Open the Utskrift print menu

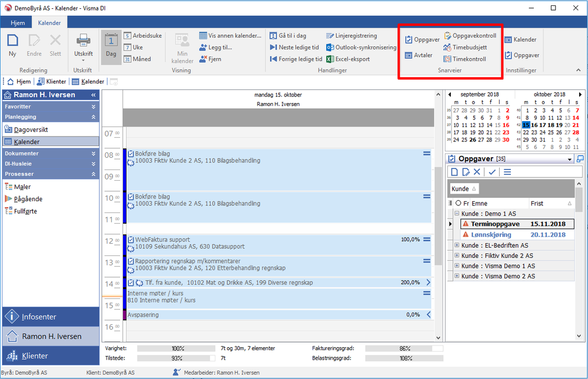[x=83, y=47]
